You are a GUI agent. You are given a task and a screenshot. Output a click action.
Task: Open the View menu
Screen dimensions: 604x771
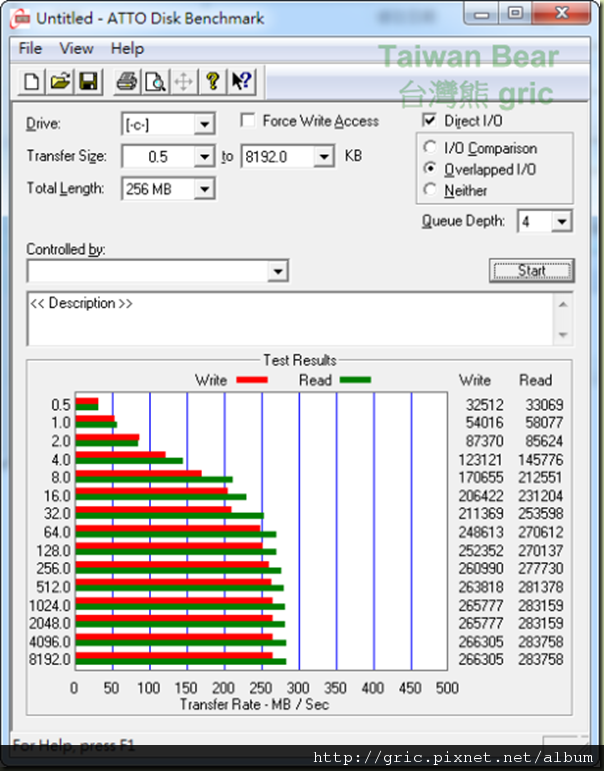pyautogui.click(x=76, y=48)
